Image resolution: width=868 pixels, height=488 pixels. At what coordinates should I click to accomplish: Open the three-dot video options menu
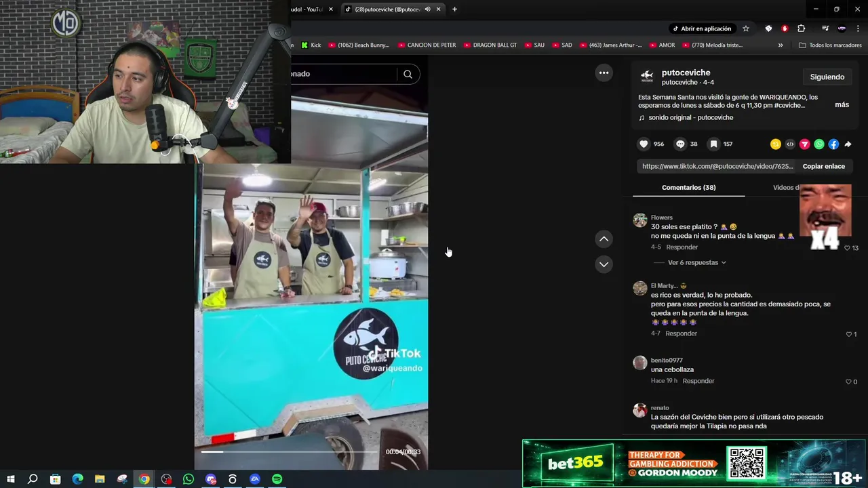pos(604,73)
